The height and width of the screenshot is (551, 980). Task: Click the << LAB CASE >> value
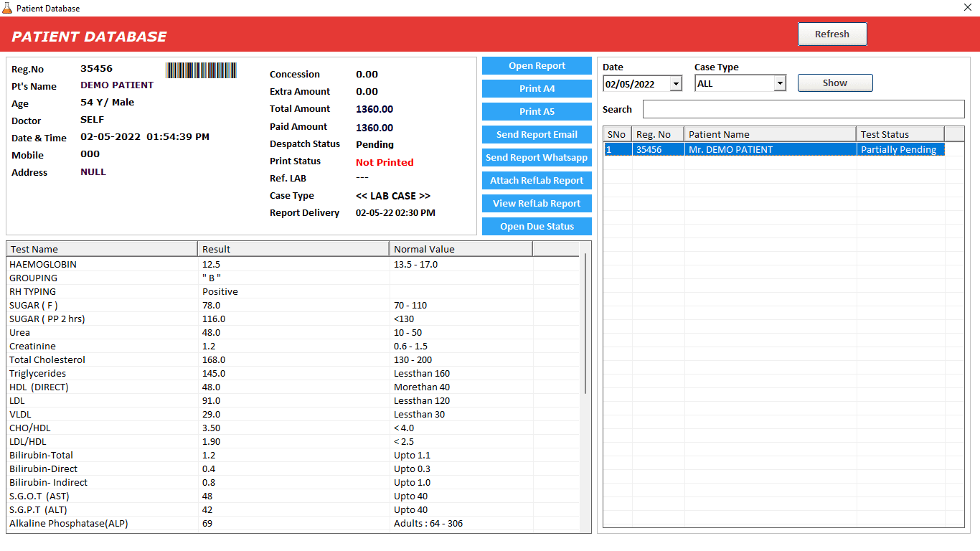393,196
